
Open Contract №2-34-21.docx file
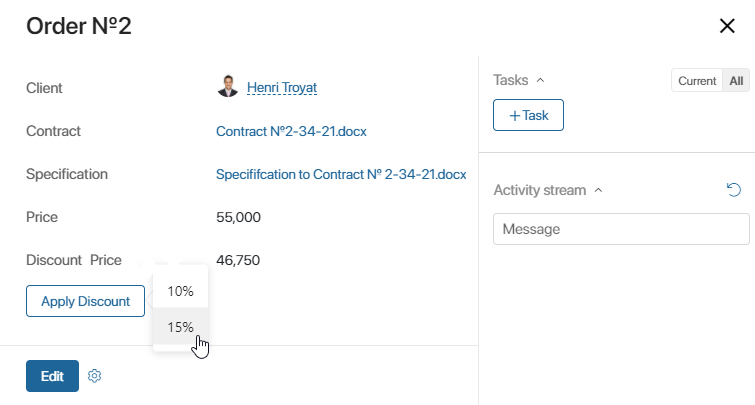pos(291,131)
